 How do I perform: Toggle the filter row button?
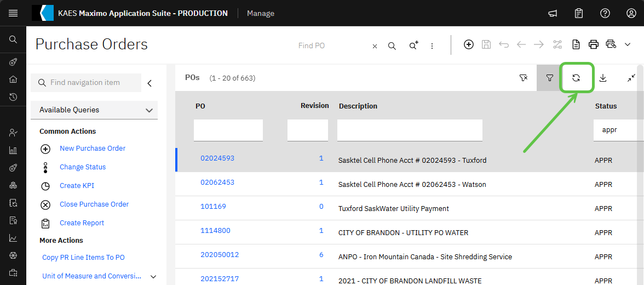click(549, 78)
